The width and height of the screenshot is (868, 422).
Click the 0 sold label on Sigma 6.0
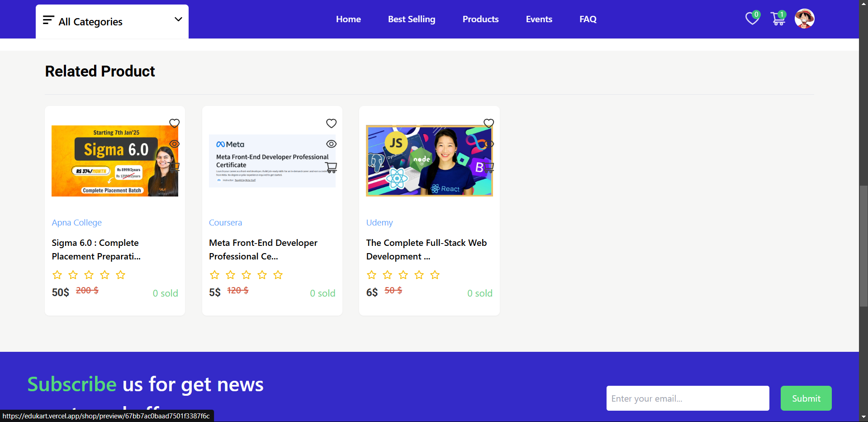coord(166,293)
